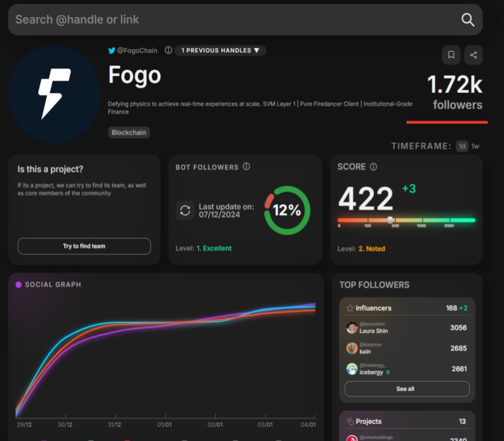Click the Try to find team button

(84, 246)
